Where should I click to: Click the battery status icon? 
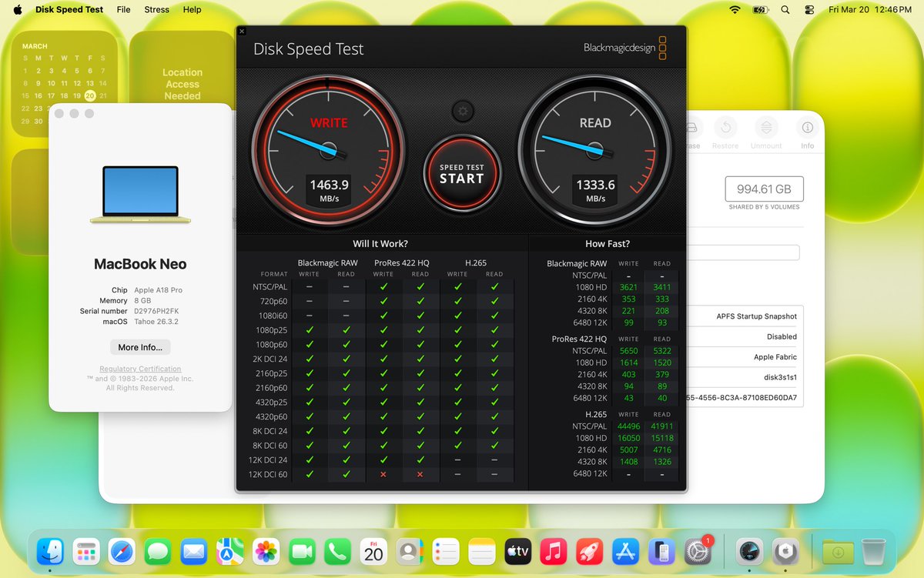(x=761, y=9)
